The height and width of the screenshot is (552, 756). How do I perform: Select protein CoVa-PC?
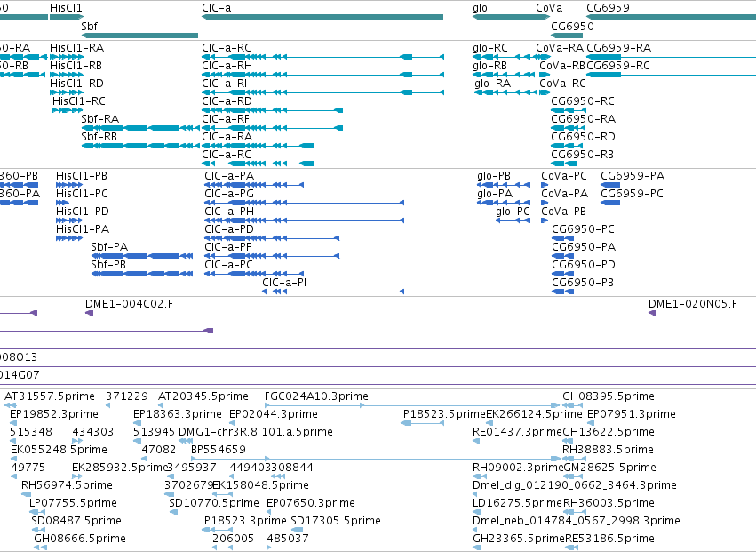[545, 185]
